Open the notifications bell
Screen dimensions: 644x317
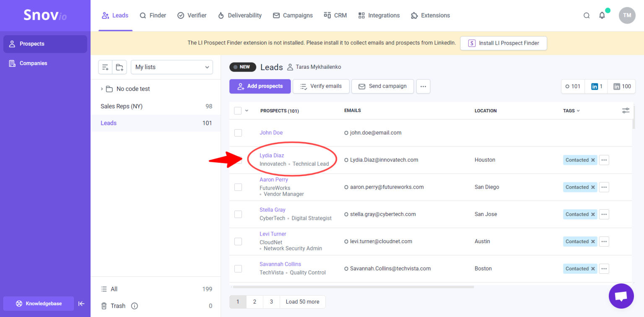pyautogui.click(x=602, y=16)
